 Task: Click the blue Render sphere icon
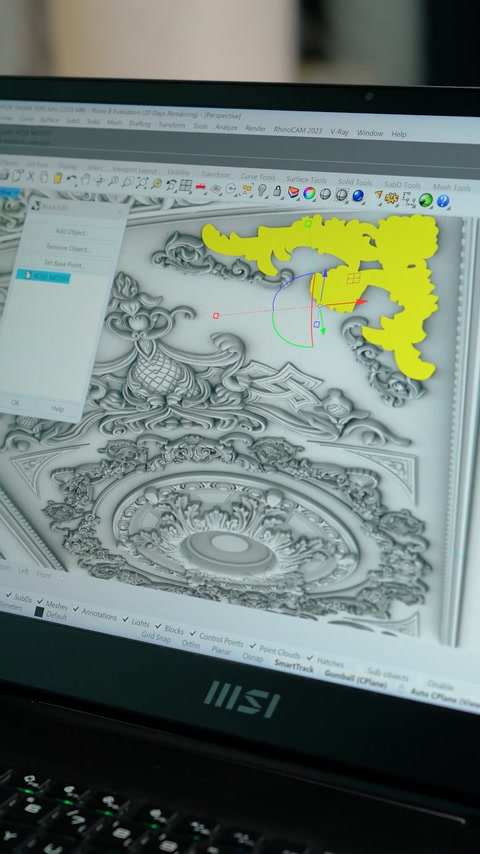358,196
